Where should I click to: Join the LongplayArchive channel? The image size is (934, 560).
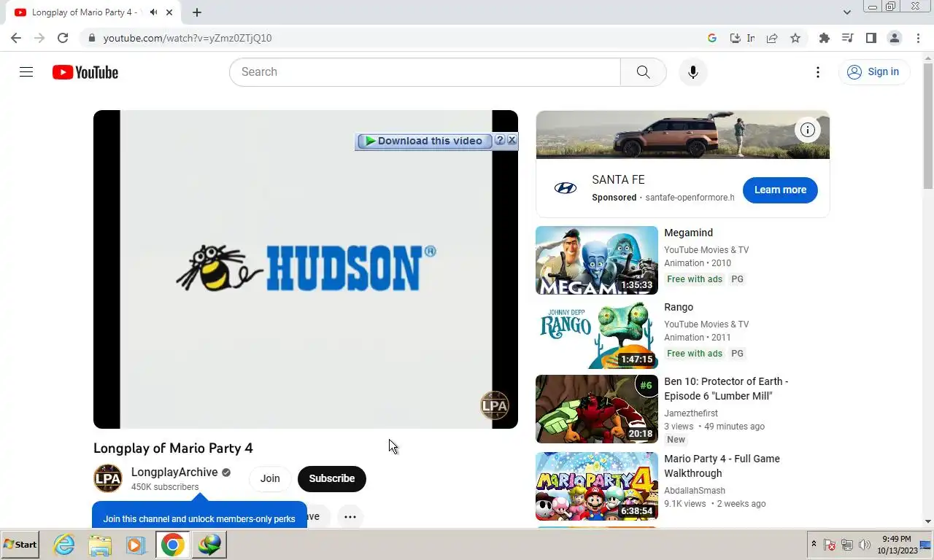[x=270, y=478]
